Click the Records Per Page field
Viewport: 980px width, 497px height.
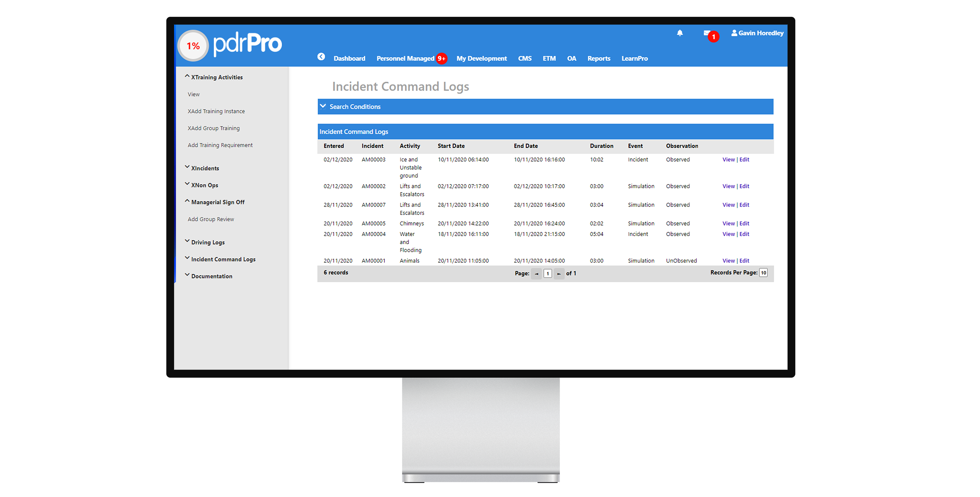tap(763, 273)
